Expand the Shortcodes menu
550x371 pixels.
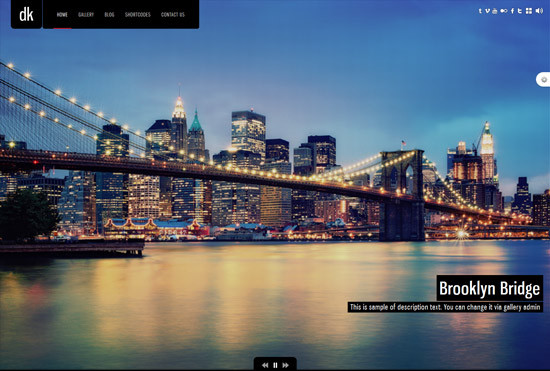pyautogui.click(x=138, y=14)
